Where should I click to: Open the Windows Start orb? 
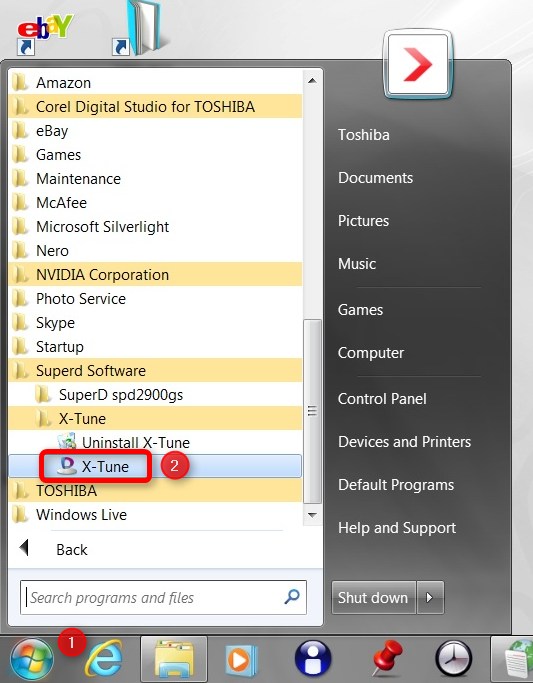click(31, 659)
